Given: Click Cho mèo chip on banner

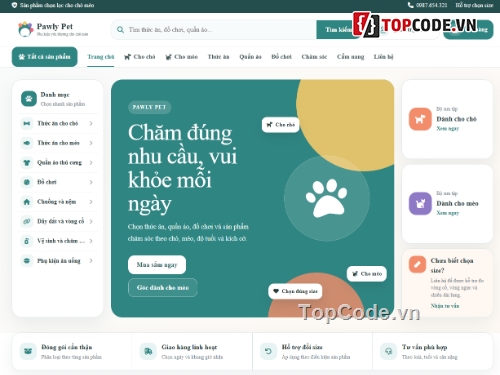Looking at the screenshot, I should (367, 274).
